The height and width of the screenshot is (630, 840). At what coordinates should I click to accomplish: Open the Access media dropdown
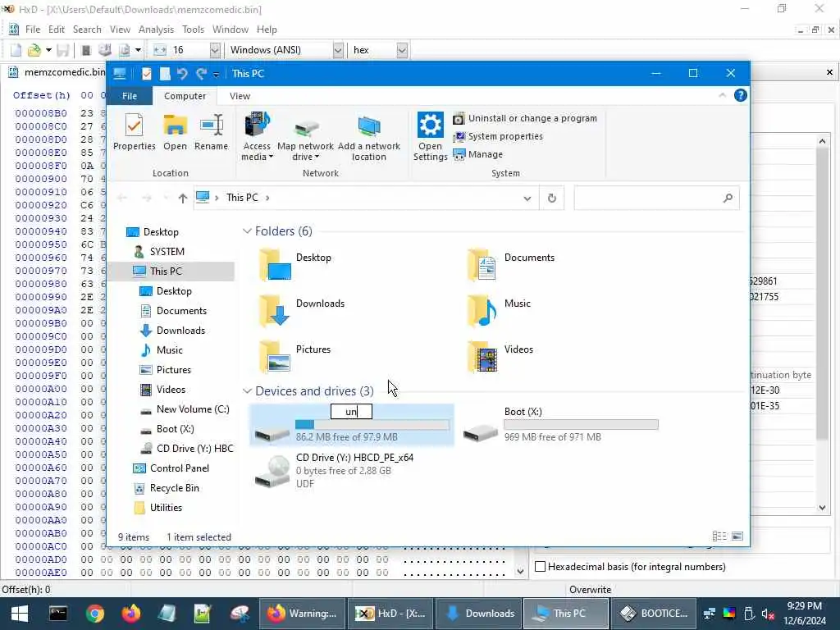(257, 136)
